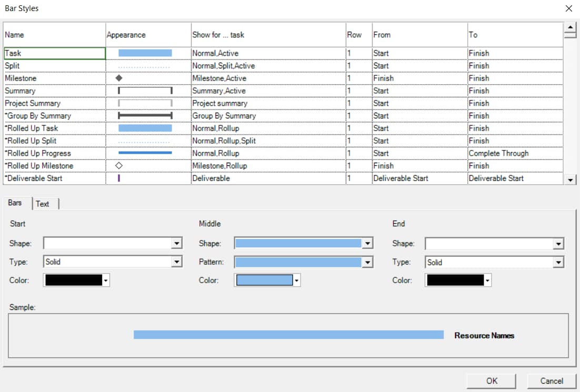Viewport: 580px width, 392px height.
Task: Click the scroll up arrow of the table
Action: click(570, 27)
